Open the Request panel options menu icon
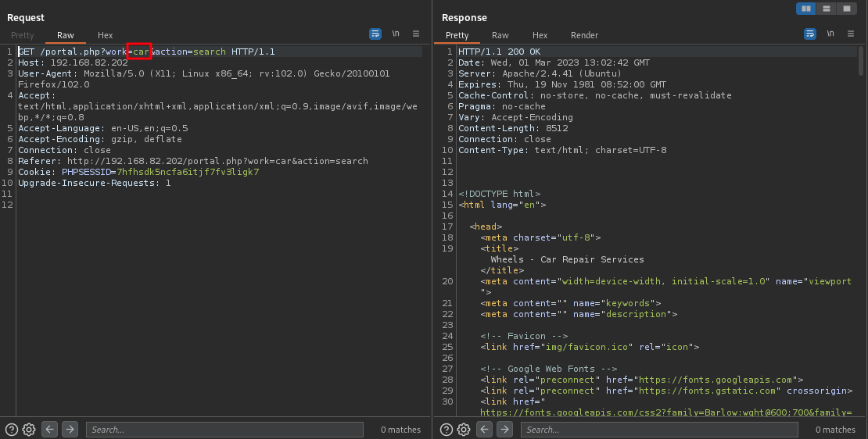The width and height of the screenshot is (868, 439). [x=416, y=34]
